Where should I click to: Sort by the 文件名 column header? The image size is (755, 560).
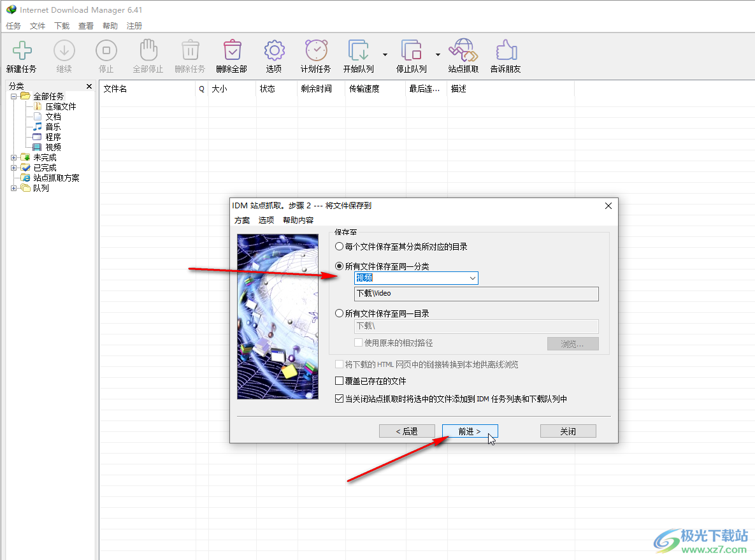[147, 89]
